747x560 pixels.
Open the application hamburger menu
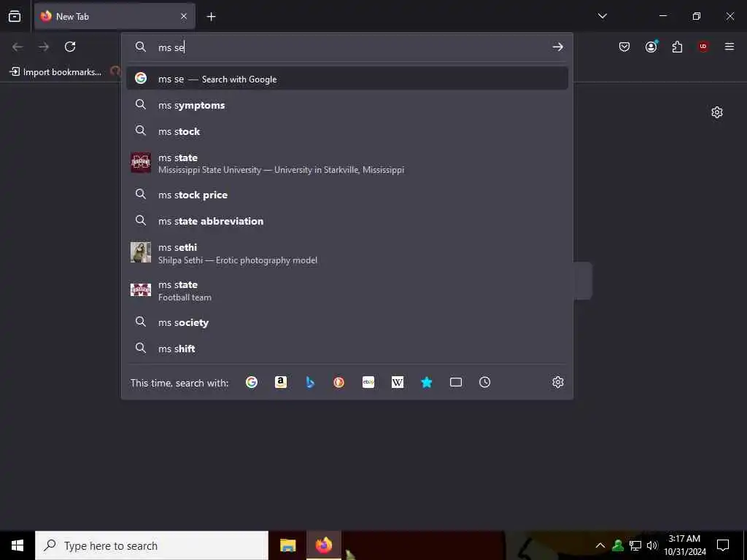[729, 47]
